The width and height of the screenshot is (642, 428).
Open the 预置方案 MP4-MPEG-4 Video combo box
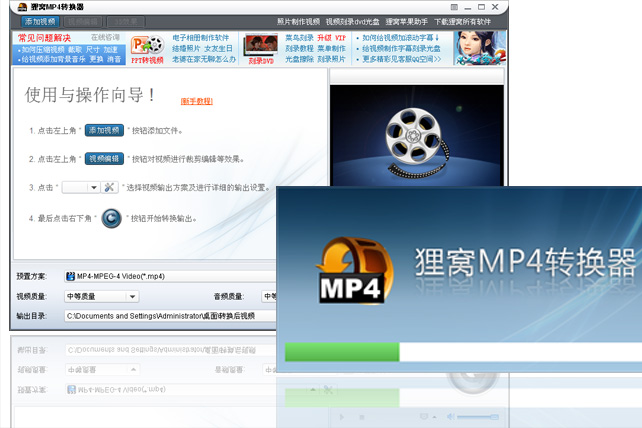pyautogui.click(x=170, y=276)
